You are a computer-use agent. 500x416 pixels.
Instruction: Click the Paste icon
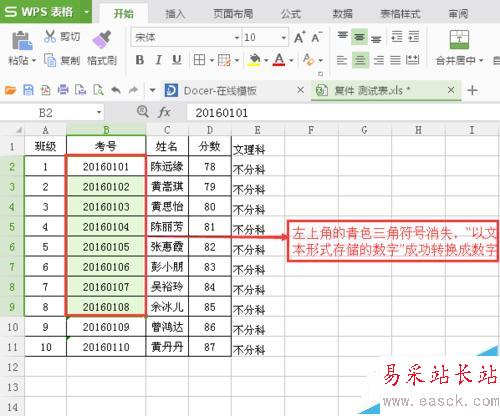click(22, 41)
